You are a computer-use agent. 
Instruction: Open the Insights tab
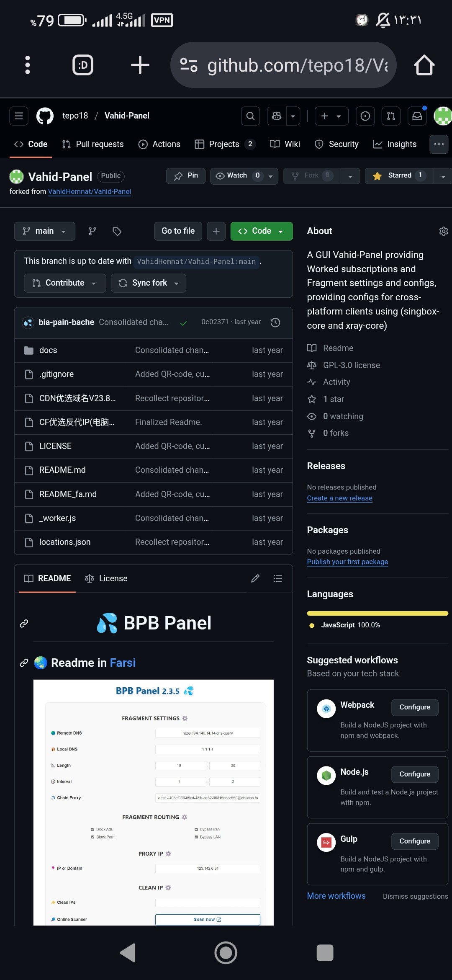click(395, 144)
